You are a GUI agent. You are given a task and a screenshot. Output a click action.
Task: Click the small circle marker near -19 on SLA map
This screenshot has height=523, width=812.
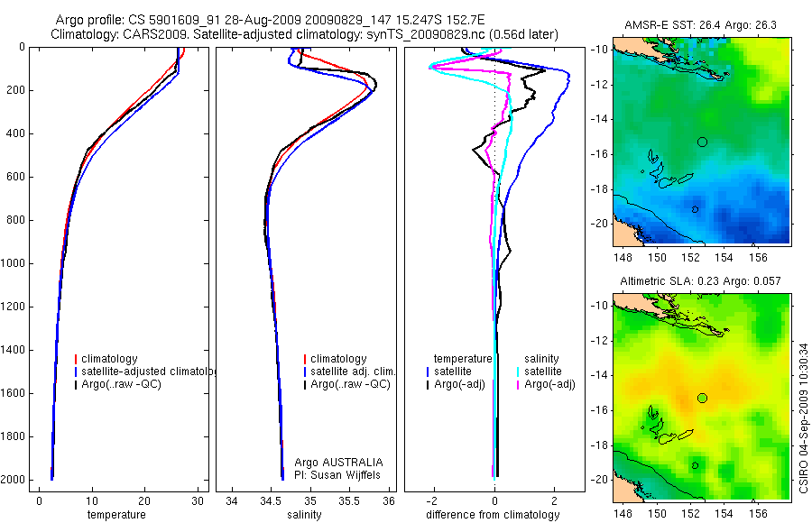(695, 465)
